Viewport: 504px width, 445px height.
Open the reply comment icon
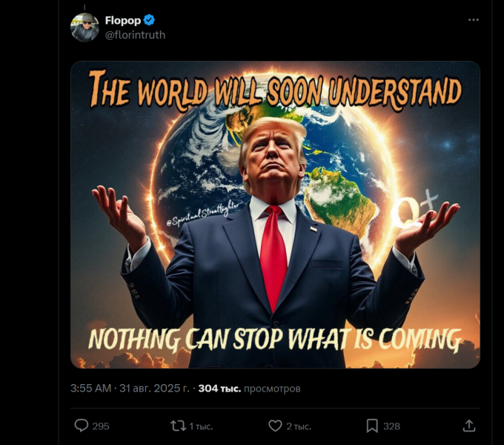(x=82, y=426)
